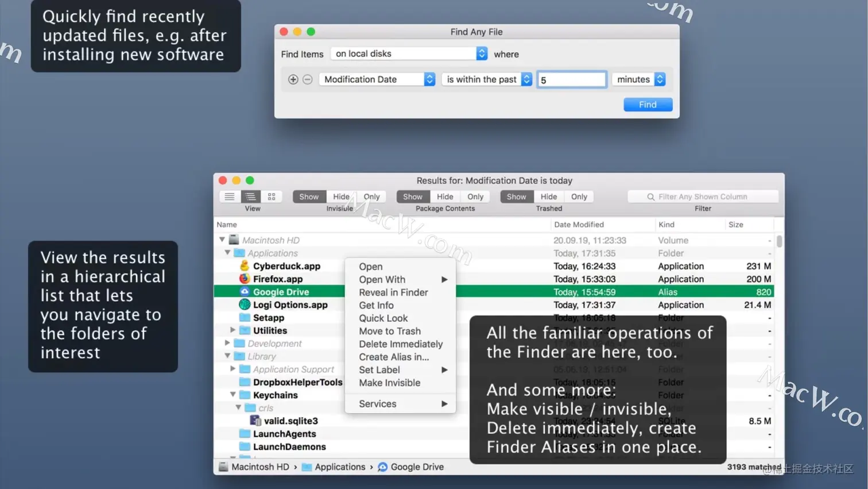868x489 pixels.
Task: Click the Google Drive alias icon in list
Action: (245, 292)
